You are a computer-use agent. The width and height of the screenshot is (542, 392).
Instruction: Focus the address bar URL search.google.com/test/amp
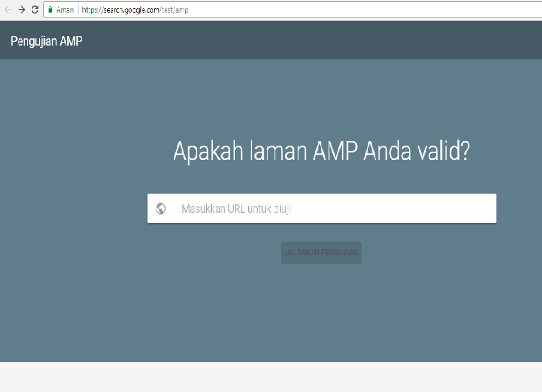pyautogui.click(x=135, y=10)
